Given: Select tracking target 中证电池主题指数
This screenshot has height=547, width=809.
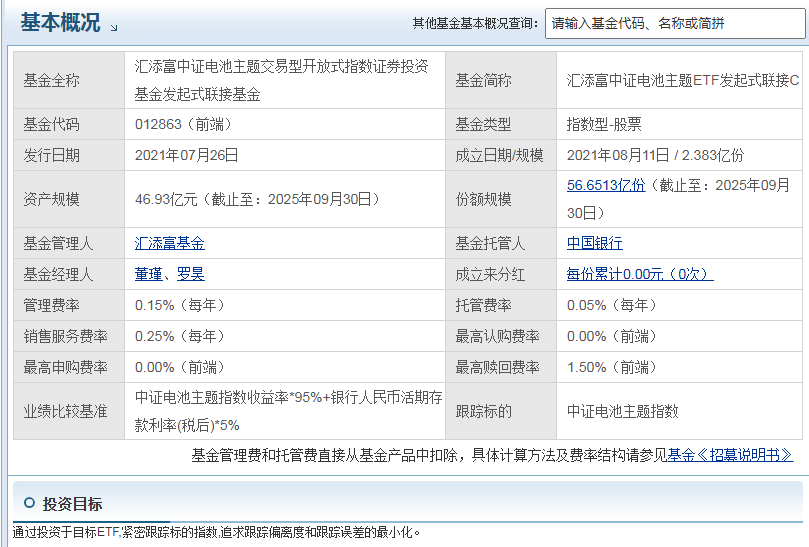Looking at the screenshot, I should [x=622, y=411].
